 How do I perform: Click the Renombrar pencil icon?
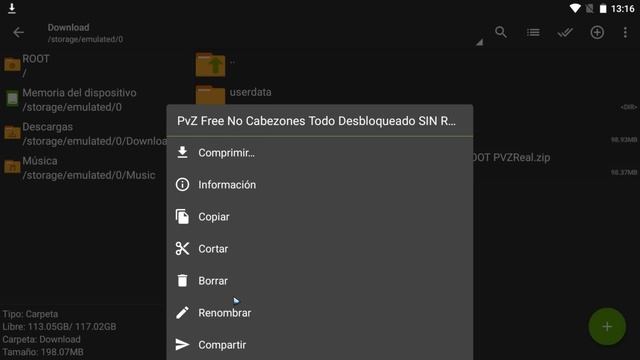182,313
